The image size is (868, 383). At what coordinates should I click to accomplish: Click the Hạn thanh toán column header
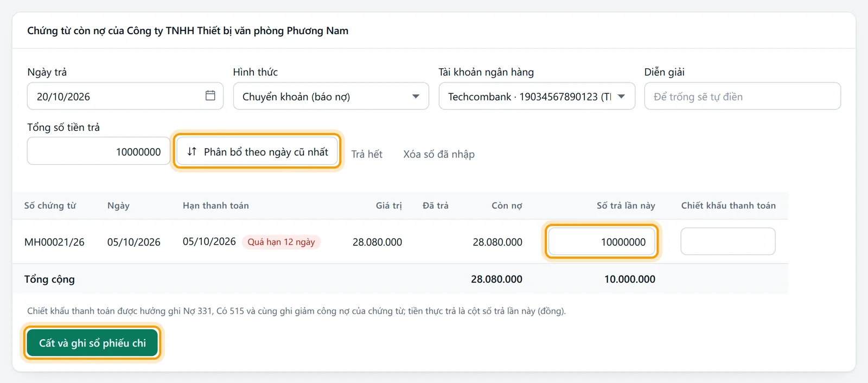[216, 206]
